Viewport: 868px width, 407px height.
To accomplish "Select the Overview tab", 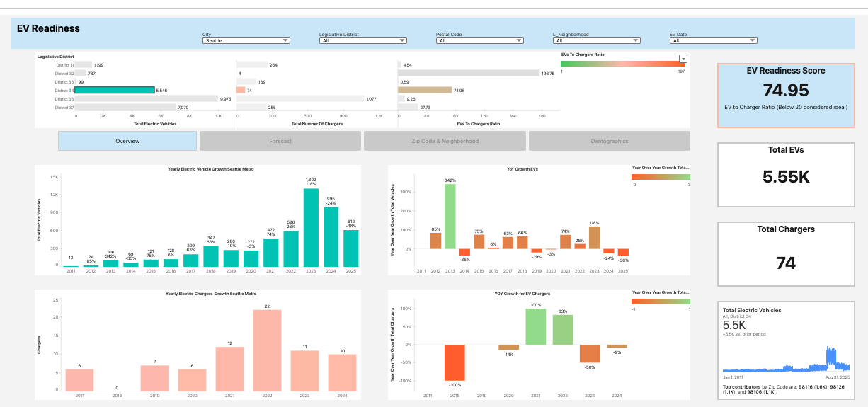I will click(x=127, y=141).
